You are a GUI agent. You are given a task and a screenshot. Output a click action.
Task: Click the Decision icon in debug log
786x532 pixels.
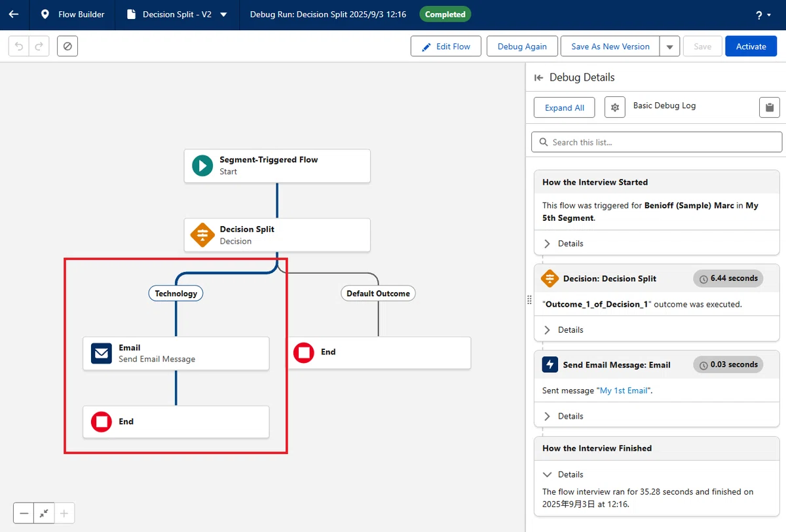(550, 278)
